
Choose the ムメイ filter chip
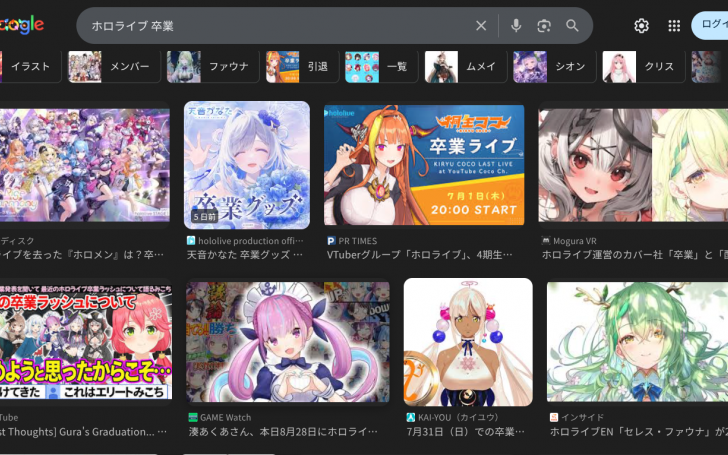click(463, 67)
